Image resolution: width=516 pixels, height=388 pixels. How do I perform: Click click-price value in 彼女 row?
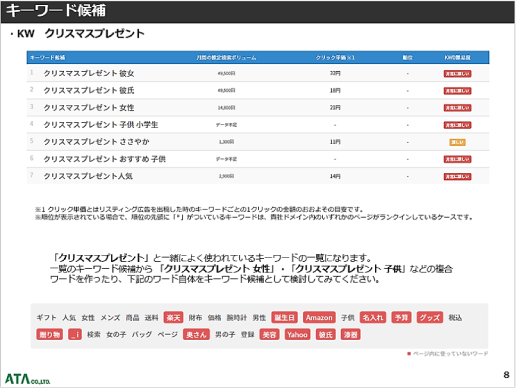pyautogui.click(x=335, y=73)
